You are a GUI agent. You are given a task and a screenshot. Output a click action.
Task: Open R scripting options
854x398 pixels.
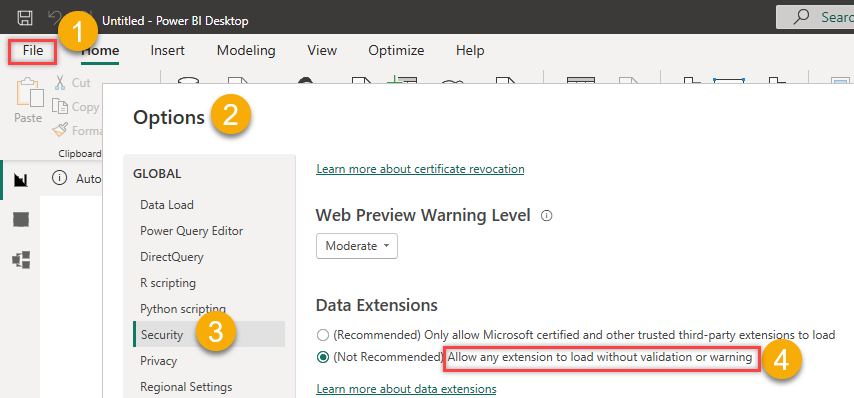pos(168,283)
